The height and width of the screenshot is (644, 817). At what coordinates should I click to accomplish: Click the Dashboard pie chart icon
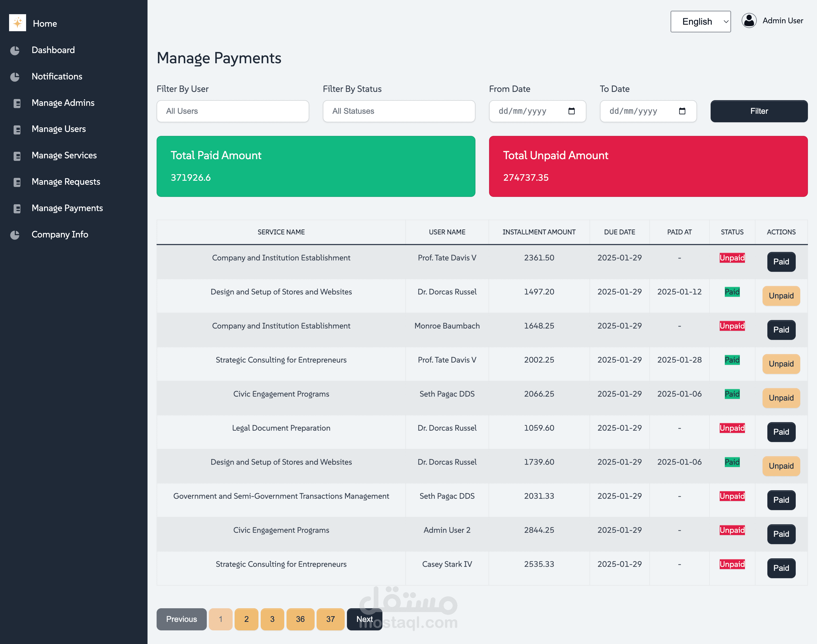(x=15, y=50)
